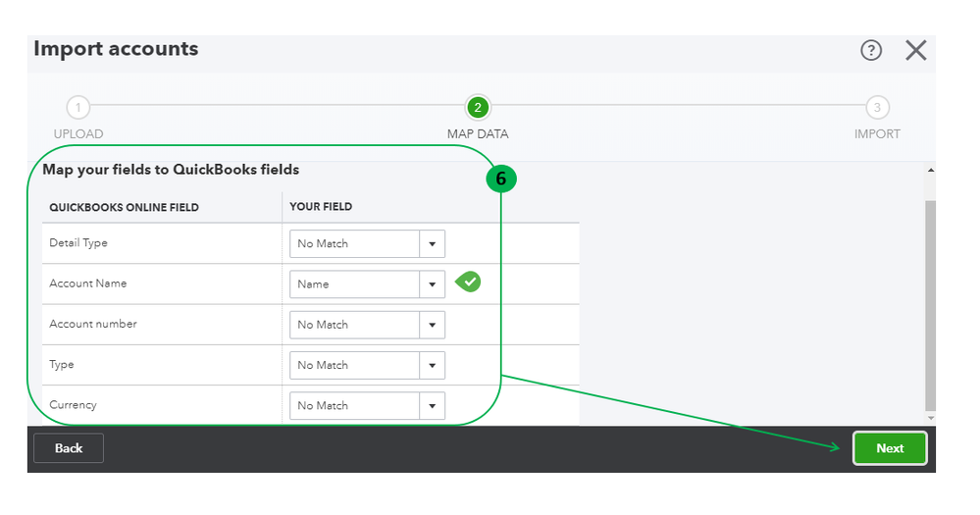
Task: Click the green checkmark beside Account Name
Action: [x=471, y=283]
